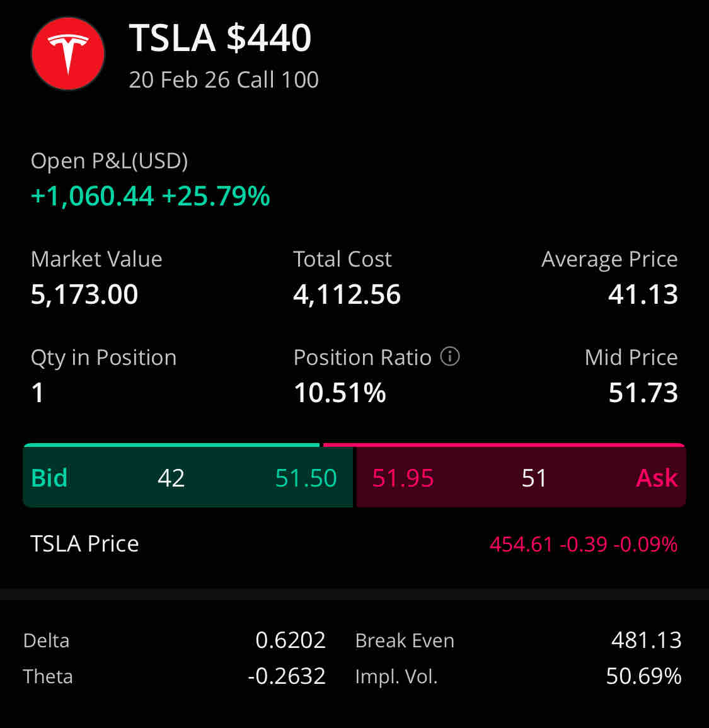Tap the Position Ratio 10.51% value
The image size is (709, 728).
(x=340, y=393)
